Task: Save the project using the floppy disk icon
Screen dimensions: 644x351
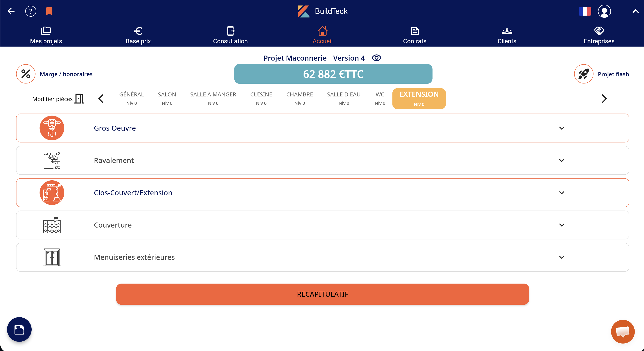Action: click(19, 329)
